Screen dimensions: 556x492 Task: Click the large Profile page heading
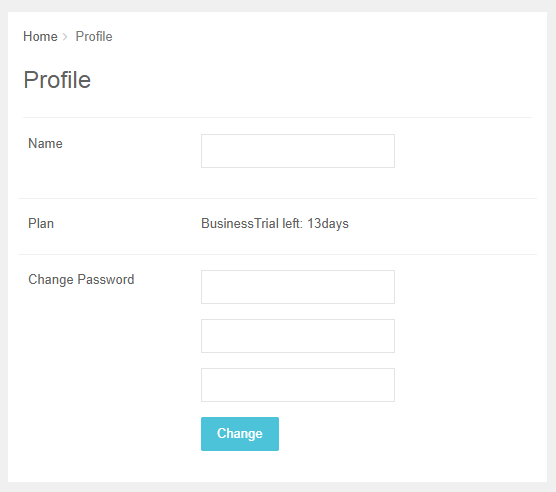(x=57, y=80)
